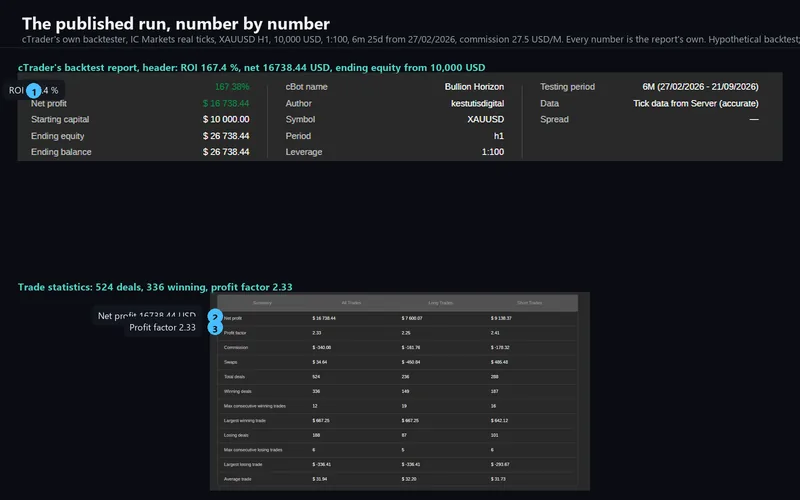
Task: Click the All Trades column header
Action: click(x=351, y=303)
